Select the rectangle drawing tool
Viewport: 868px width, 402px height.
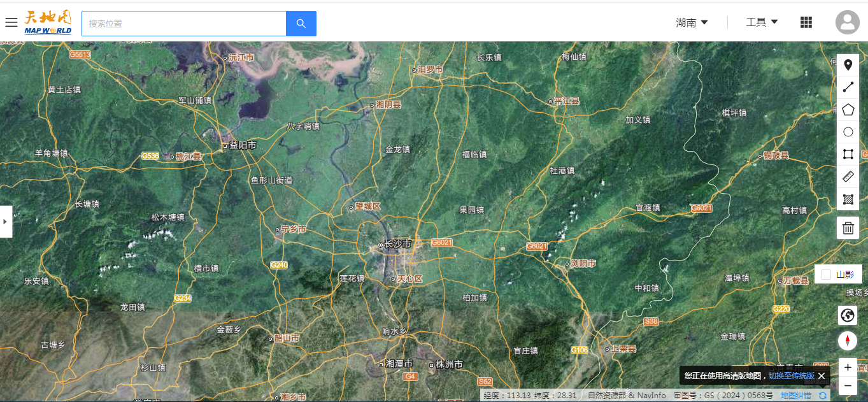point(848,154)
